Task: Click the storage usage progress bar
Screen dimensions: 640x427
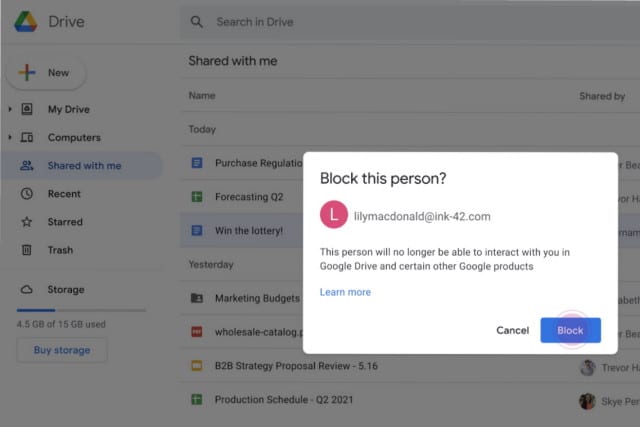Action: 80,310
